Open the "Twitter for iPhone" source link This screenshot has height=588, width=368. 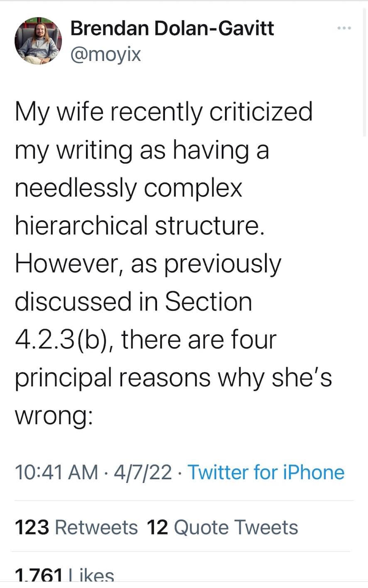[266, 472]
